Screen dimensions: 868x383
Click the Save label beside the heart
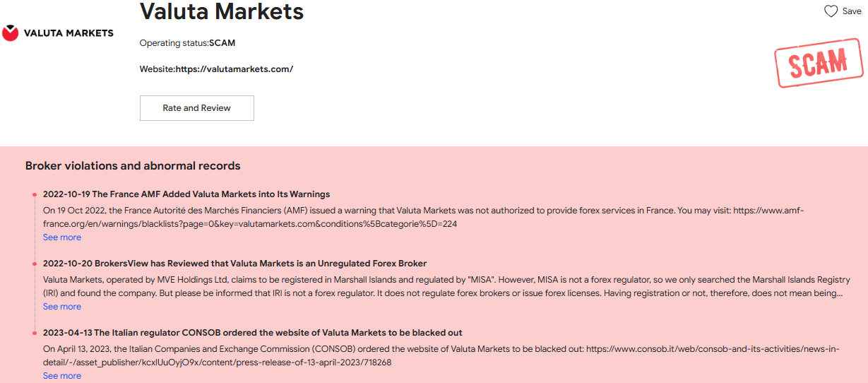[x=852, y=11]
